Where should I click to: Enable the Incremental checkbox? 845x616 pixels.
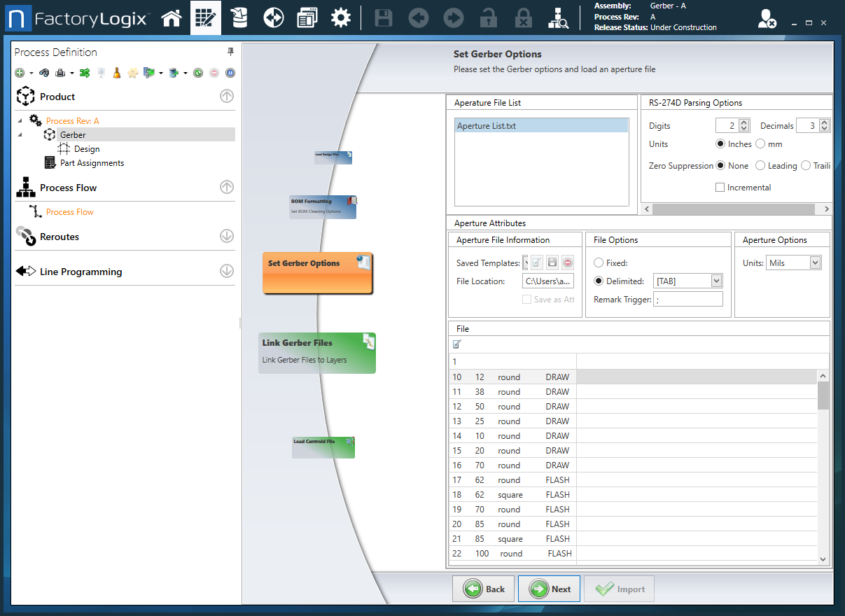point(720,187)
